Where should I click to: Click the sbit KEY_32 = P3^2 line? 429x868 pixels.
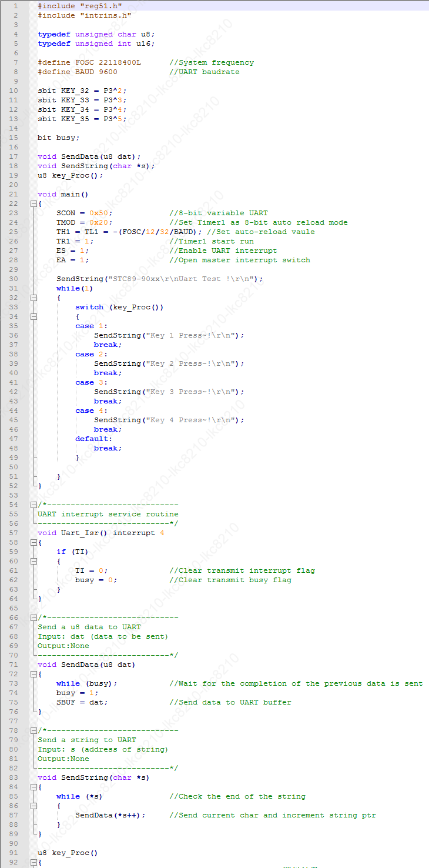click(82, 91)
